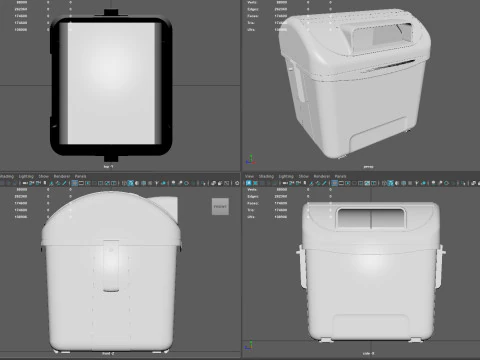Click Select Camera icon in side view toolbar
The height and width of the screenshot is (360, 480).
pyautogui.click(x=284, y=183)
